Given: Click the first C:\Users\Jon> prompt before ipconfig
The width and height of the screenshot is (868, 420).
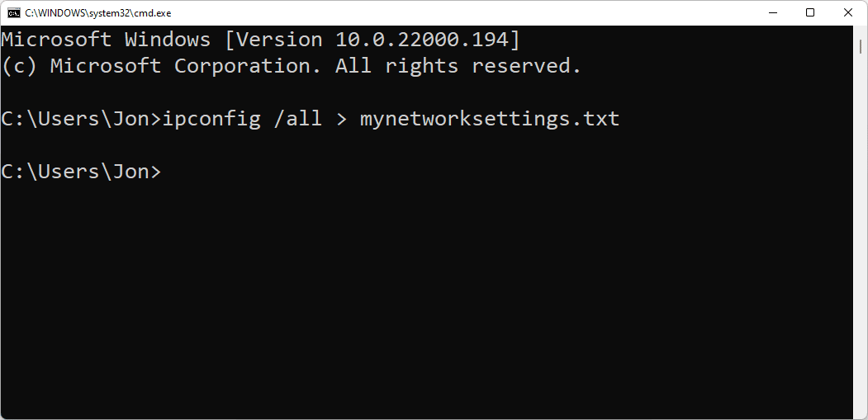Looking at the screenshot, I should click(x=81, y=119).
